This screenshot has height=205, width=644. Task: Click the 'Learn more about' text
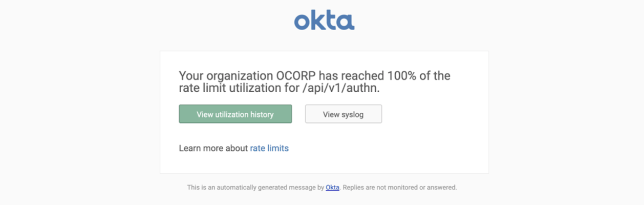(213, 148)
